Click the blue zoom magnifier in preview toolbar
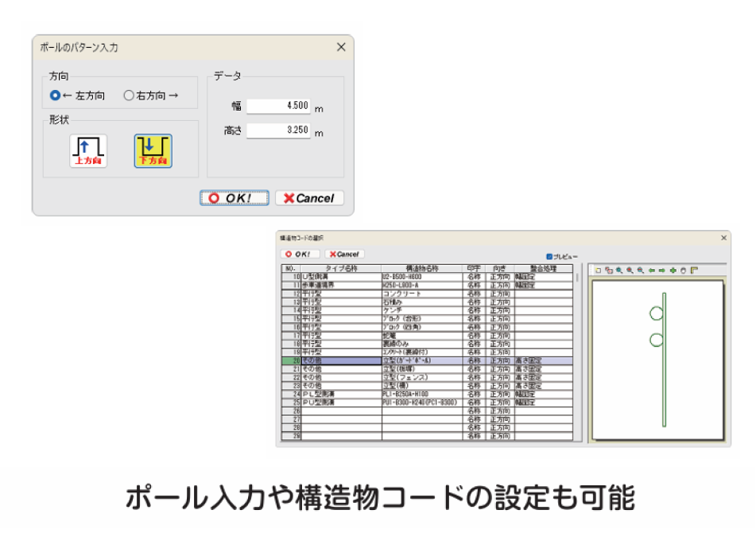756x545 pixels. pyautogui.click(x=618, y=271)
